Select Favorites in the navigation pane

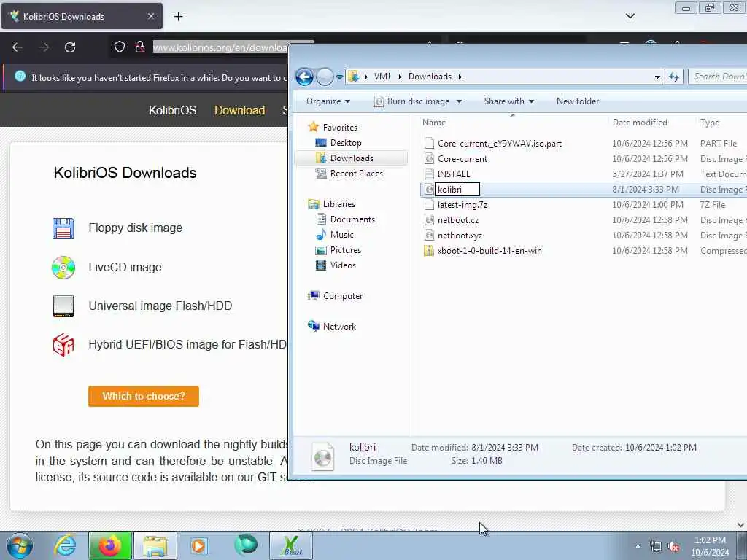(340, 128)
